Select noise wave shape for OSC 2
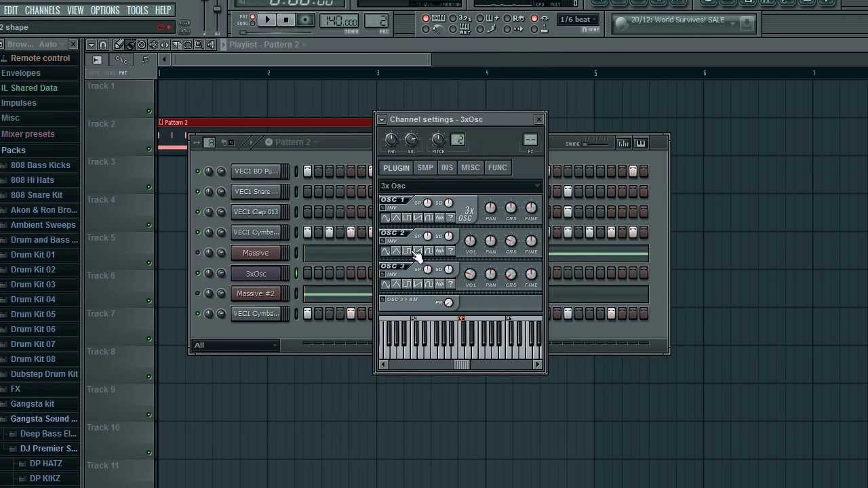The height and width of the screenshot is (488, 868). [x=439, y=251]
